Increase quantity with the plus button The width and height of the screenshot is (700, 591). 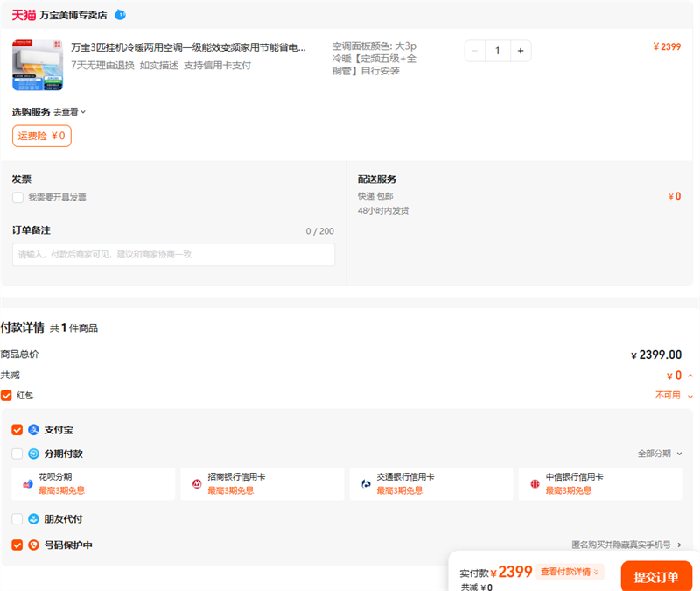click(521, 51)
